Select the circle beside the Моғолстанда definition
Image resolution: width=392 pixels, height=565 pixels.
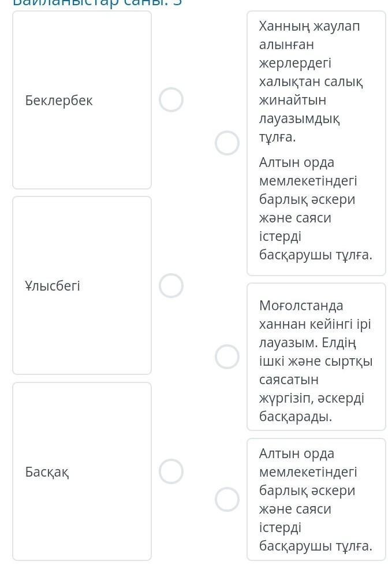tap(227, 356)
